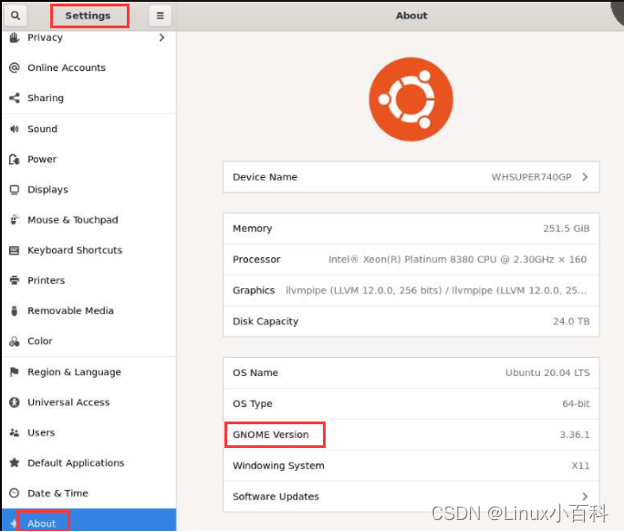Click the Online Accounts at-sign icon
This screenshot has height=532, width=624.
(x=14, y=68)
